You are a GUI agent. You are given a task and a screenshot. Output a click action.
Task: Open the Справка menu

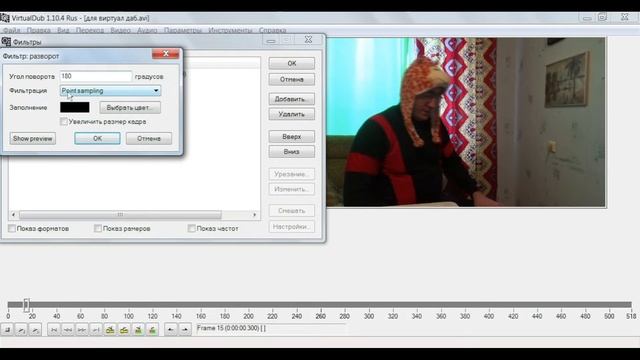pyautogui.click(x=272, y=30)
